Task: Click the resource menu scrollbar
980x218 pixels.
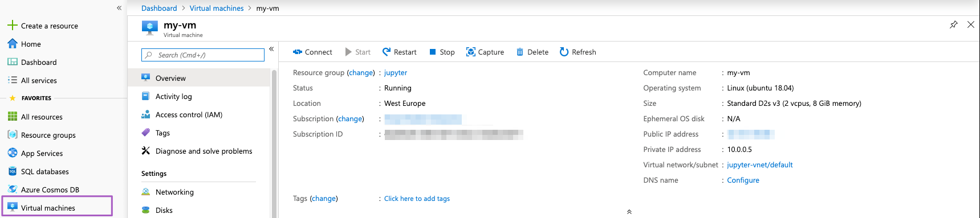Action: tap(274, 143)
